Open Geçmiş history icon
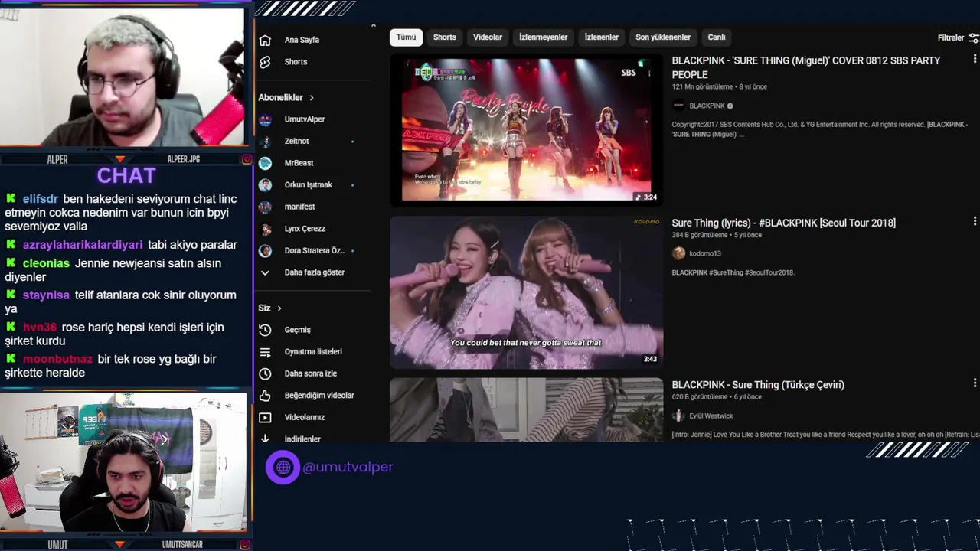Image resolution: width=980 pixels, height=551 pixels. (x=265, y=330)
